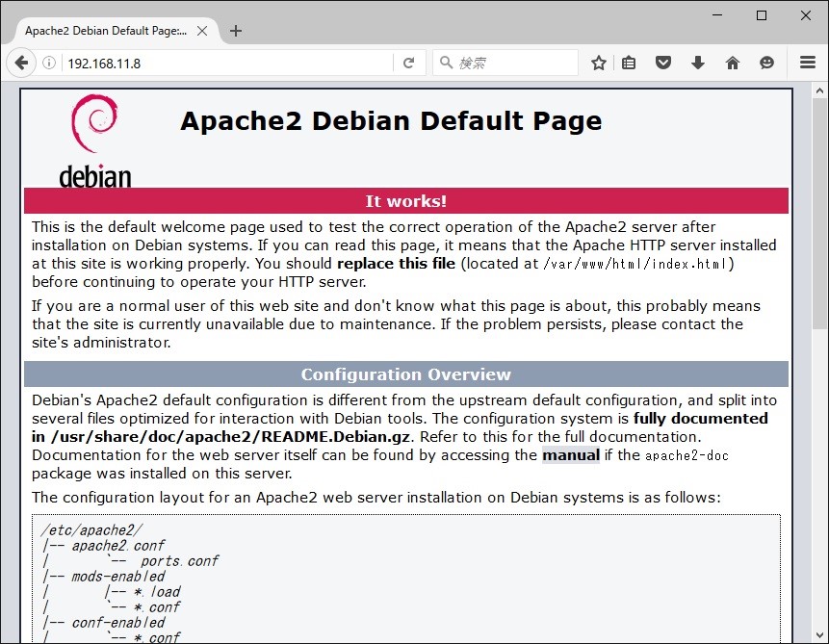Close the Apache2 Debian Default Page tab

[x=202, y=31]
